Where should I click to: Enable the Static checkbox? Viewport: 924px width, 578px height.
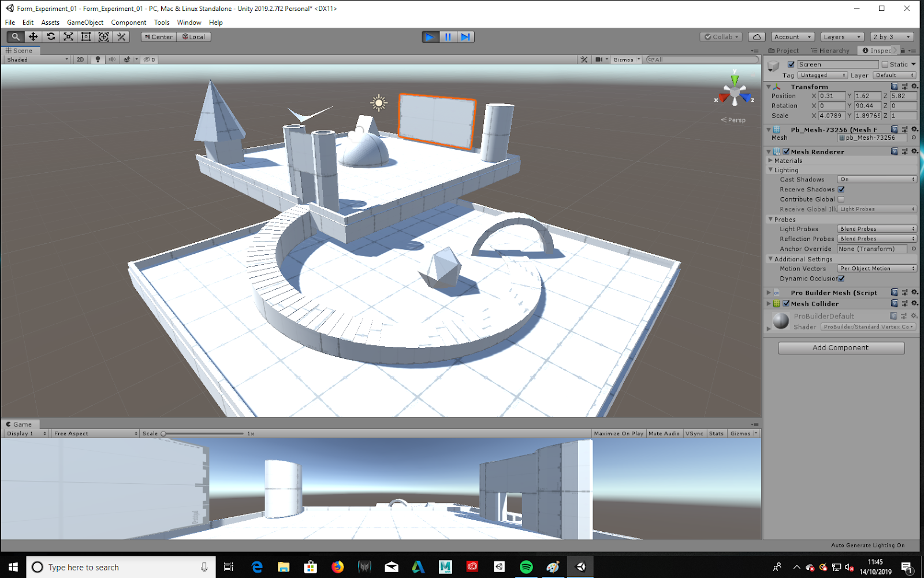pyautogui.click(x=885, y=65)
